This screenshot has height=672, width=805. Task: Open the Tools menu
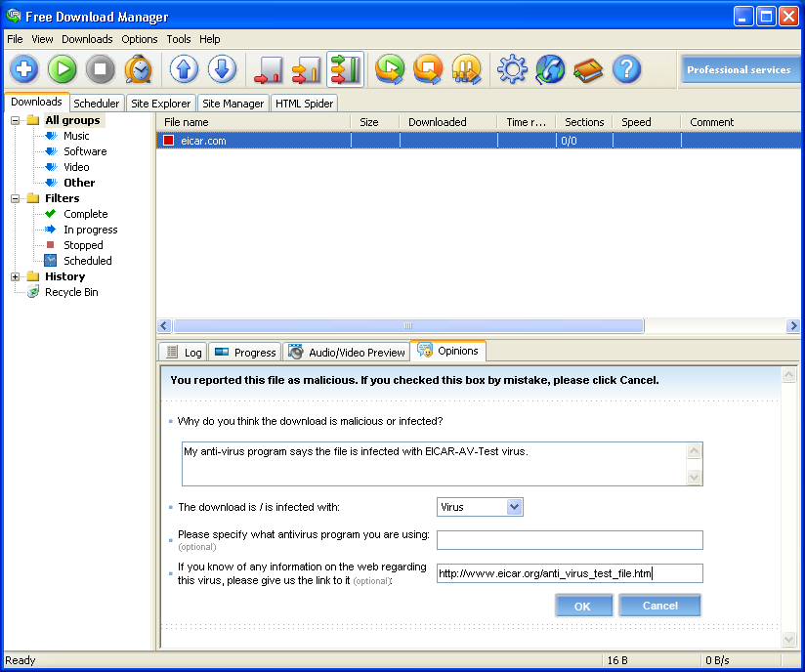point(179,39)
